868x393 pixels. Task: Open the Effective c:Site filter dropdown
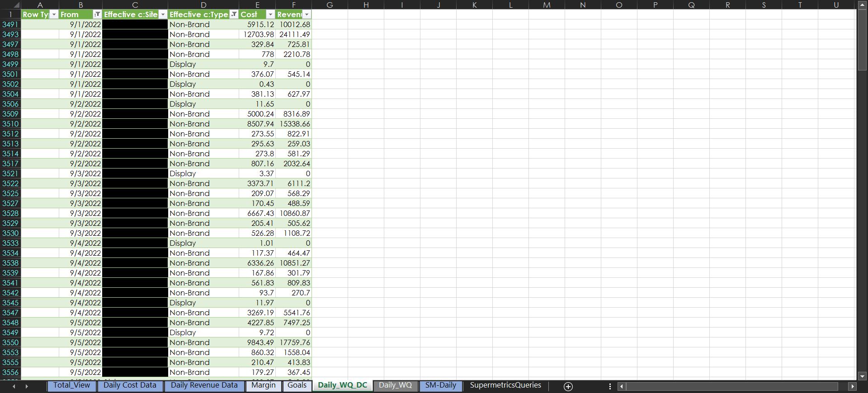pyautogui.click(x=163, y=14)
